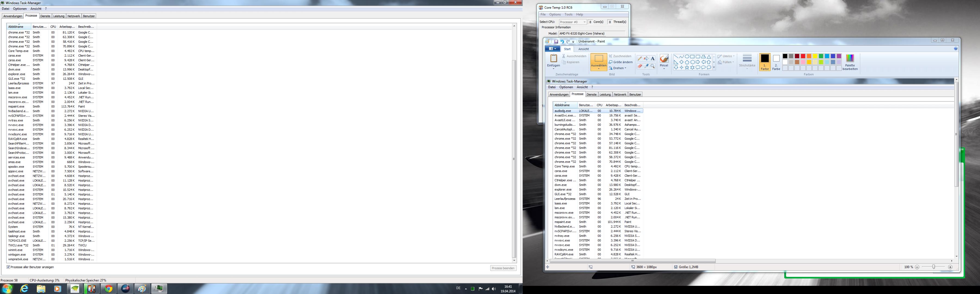980x294 pixels.
Task: Switch to the Leistung tab
Action: [x=59, y=16]
